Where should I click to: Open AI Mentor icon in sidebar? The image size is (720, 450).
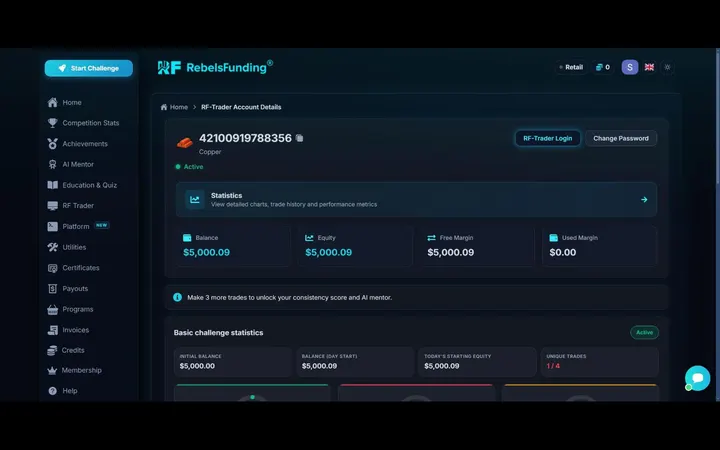53,164
